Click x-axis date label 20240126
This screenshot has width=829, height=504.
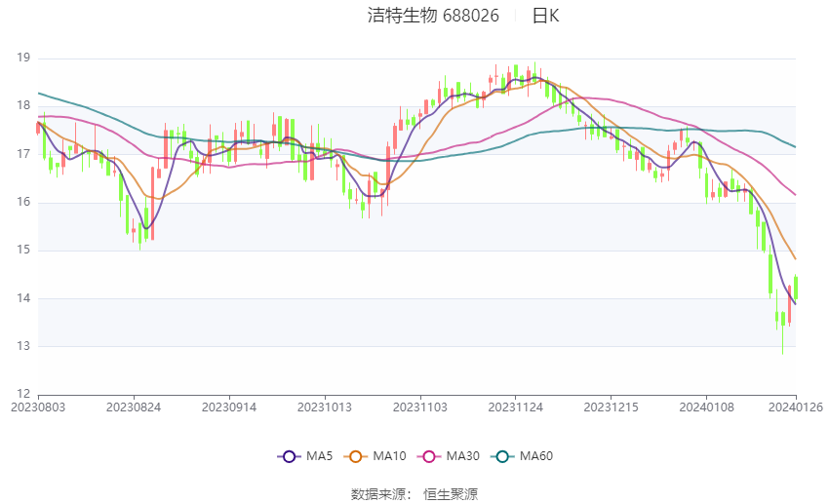tap(796, 407)
